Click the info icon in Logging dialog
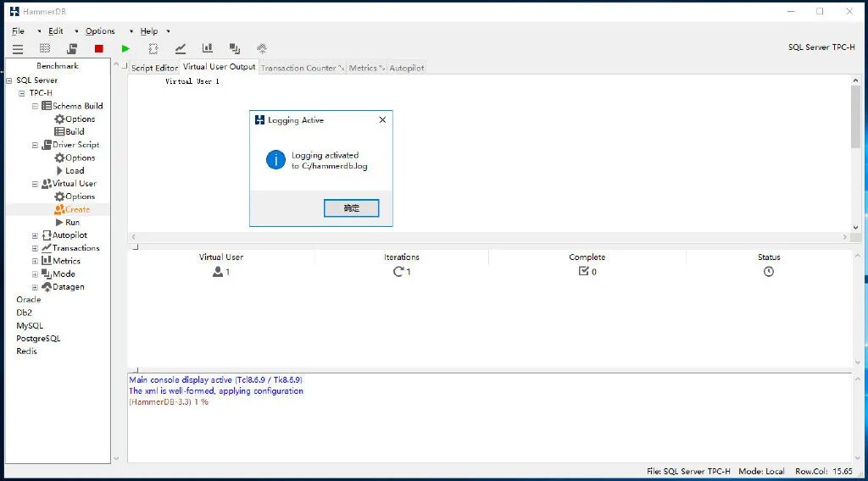 [x=275, y=160]
